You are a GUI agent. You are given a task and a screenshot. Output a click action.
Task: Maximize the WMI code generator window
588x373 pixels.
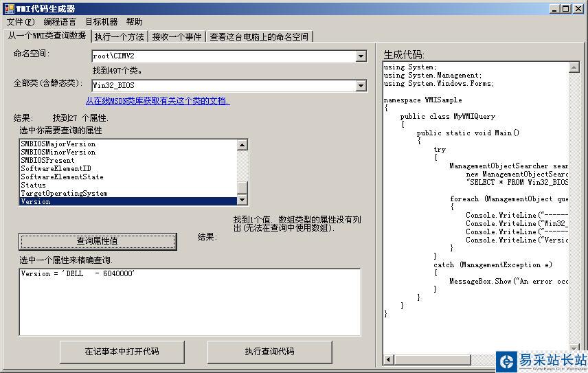coord(566,9)
